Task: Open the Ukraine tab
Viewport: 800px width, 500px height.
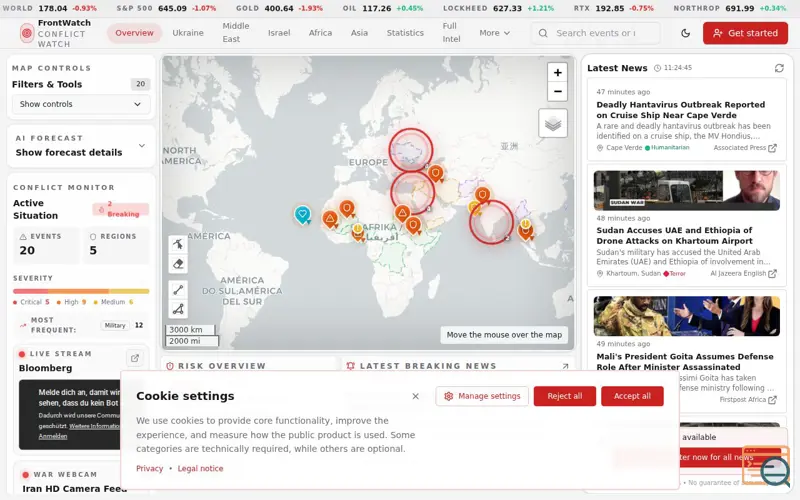Action: point(188,33)
